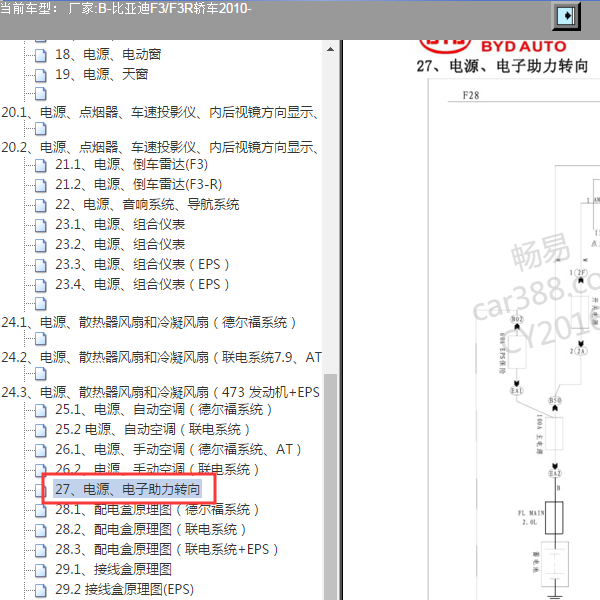
Task: Open 28.1、配电盒原理图（德尔福系统）
Action: tap(157, 509)
